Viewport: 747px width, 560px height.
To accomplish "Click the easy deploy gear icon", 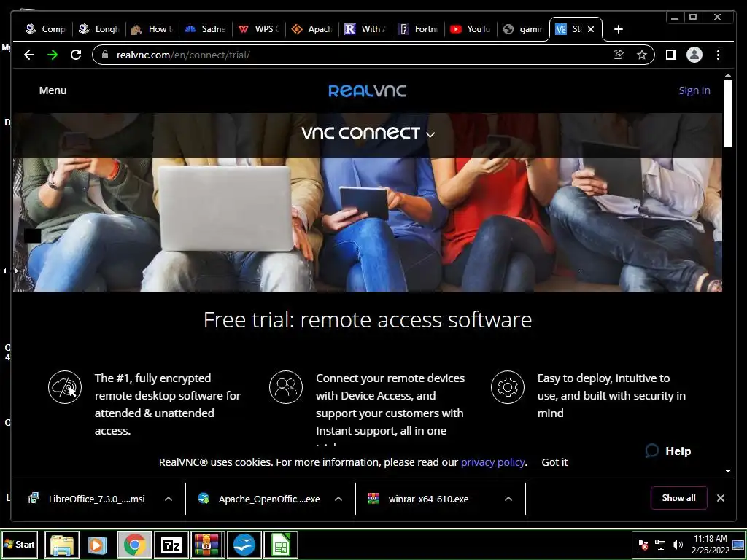I will (508, 387).
